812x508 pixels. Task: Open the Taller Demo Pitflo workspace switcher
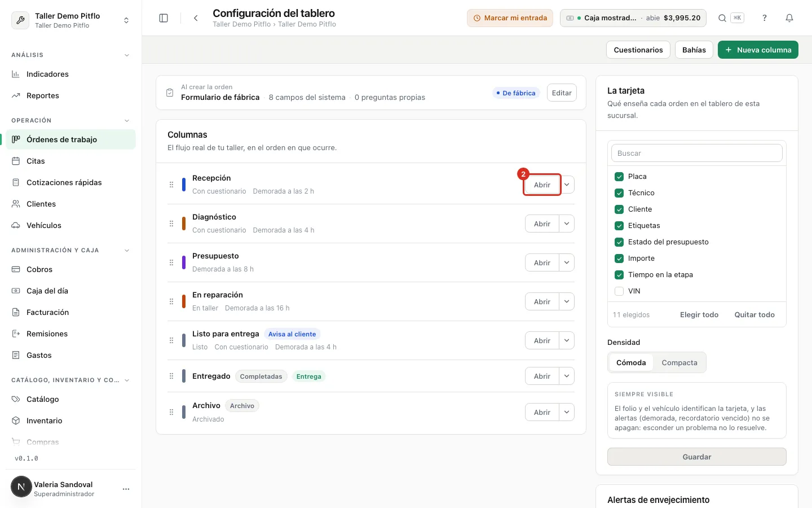pos(71,20)
